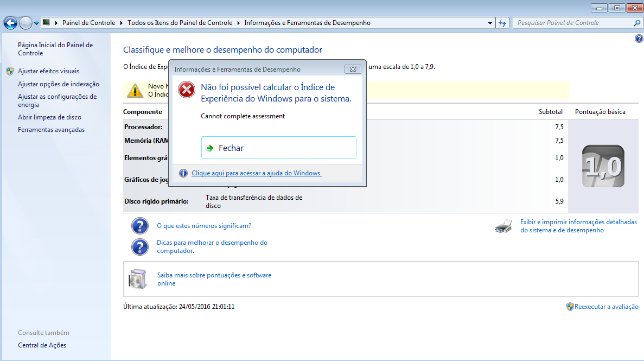This screenshot has width=644, height=361.
Task: Click the shield icon beside 'Ajustar efeitos visuais'
Action: tap(10, 71)
